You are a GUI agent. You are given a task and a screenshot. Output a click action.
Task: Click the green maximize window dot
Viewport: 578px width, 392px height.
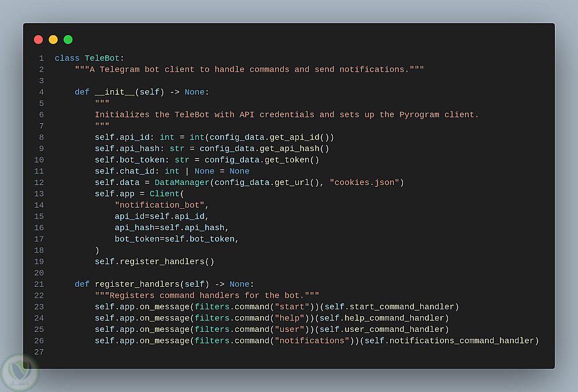(68, 39)
